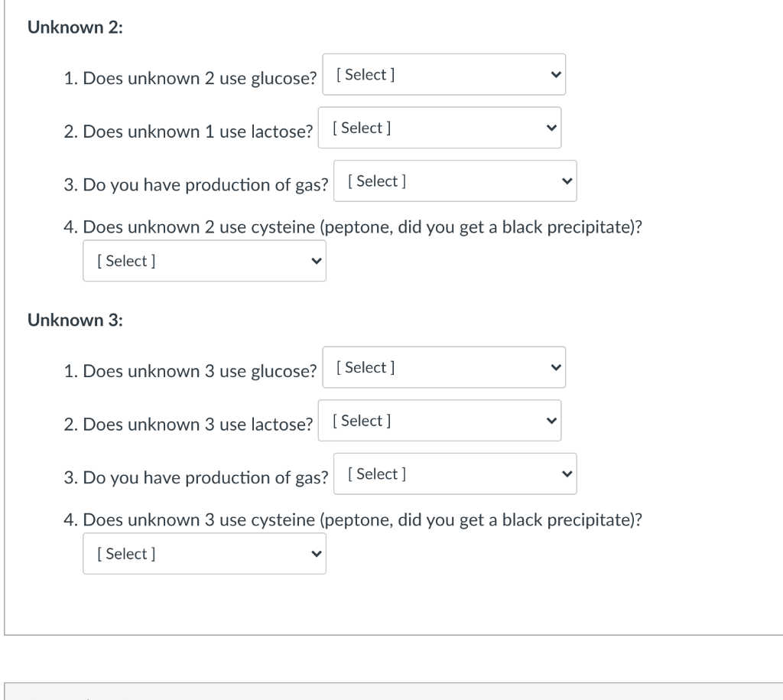
Task: Click the chevron on Unknown 2 gas production select
Action: (x=567, y=182)
